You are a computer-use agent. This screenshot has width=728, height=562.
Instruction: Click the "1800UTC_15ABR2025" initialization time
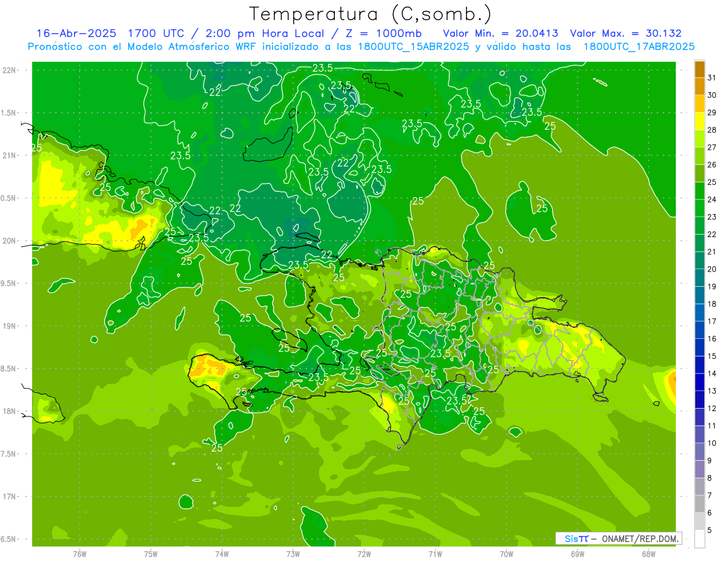click(413, 47)
